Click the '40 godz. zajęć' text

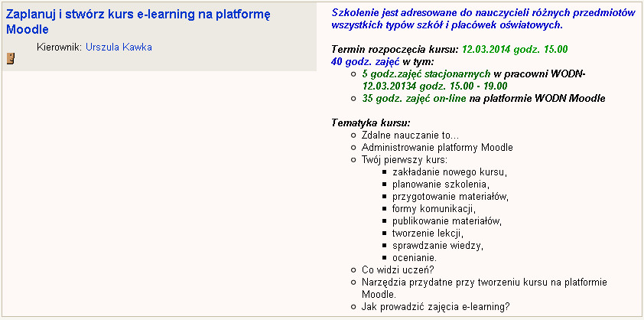365,62
